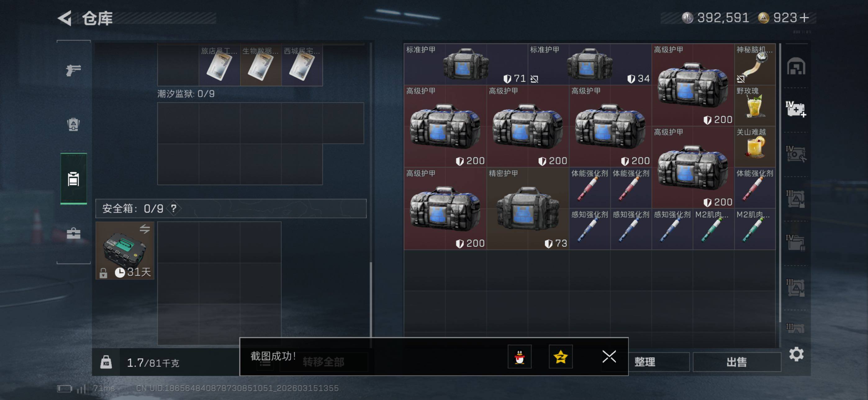Click the 出售 sell button
Image resolution: width=868 pixels, height=400 pixels.
click(737, 362)
